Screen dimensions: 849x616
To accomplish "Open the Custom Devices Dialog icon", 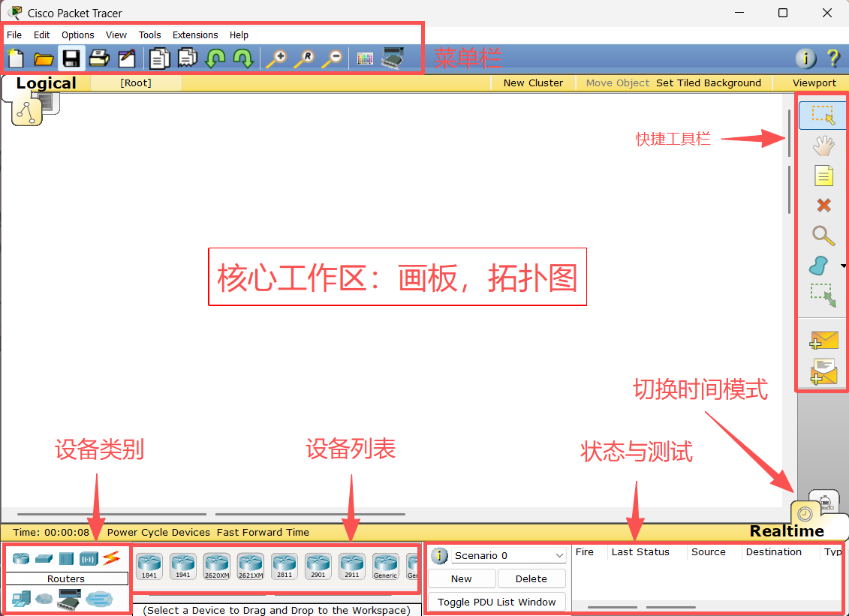I will pyautogui.click(x=393, y=58).
